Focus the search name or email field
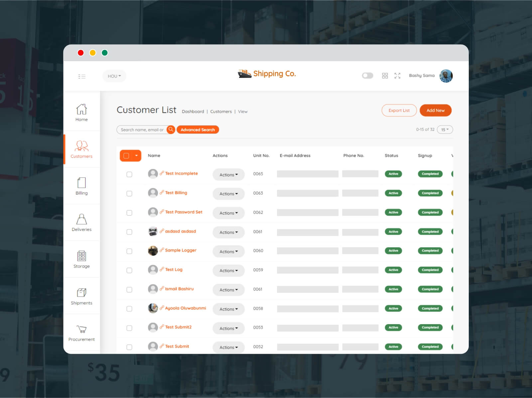The width and height of the screenshot is (532, 398). coord(142,129)
